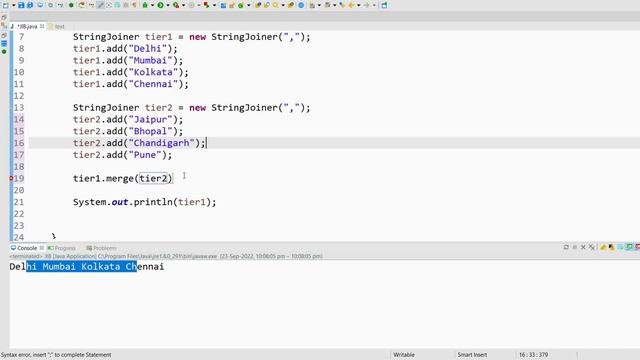
Task: Click the Terminate square in Console toolbar
Action: pyautogui.click(x=575, y=247)
